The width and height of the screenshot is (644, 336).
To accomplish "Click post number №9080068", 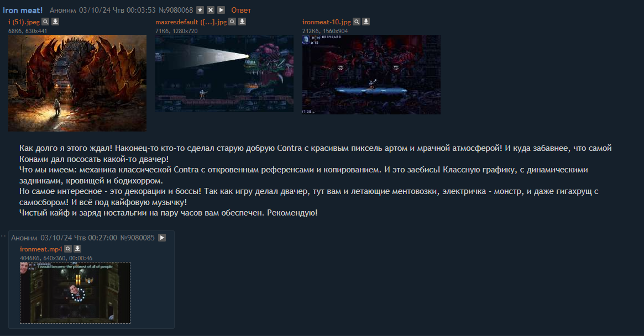I will 176,11.
